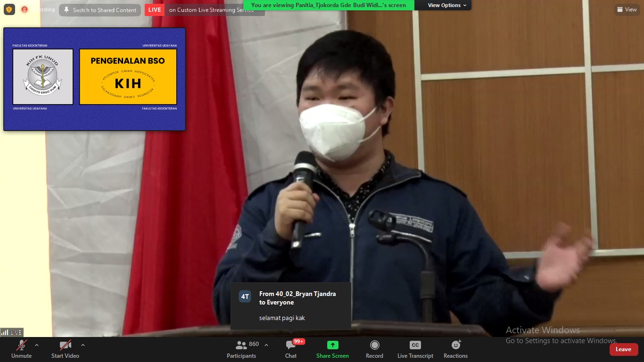Start recording with the Record button
The width and height of the screenshot is (644, 362).
tap(374, 349)
